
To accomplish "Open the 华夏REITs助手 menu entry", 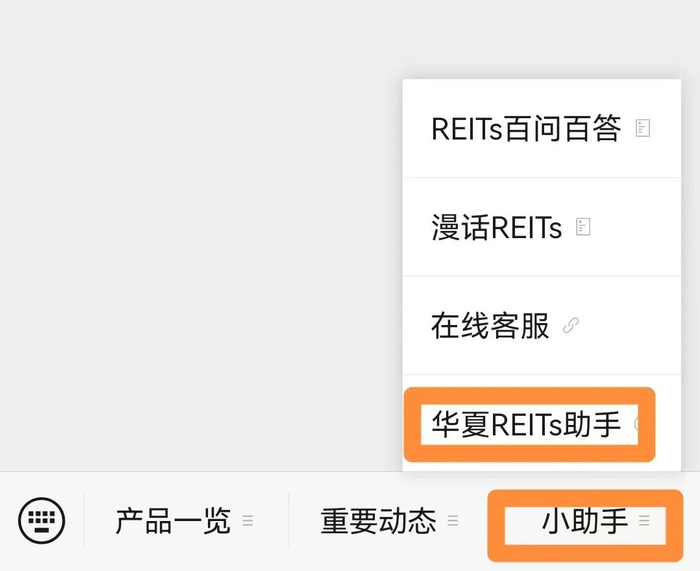I will click(x=526, y=425).
